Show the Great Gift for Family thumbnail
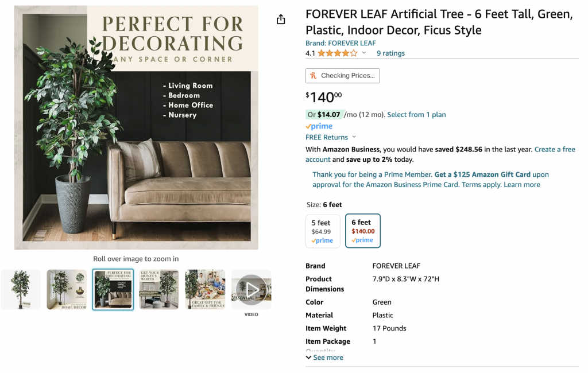Image resolution: width=588 pixels, height=373 pixels. click(x=205, y=290)
